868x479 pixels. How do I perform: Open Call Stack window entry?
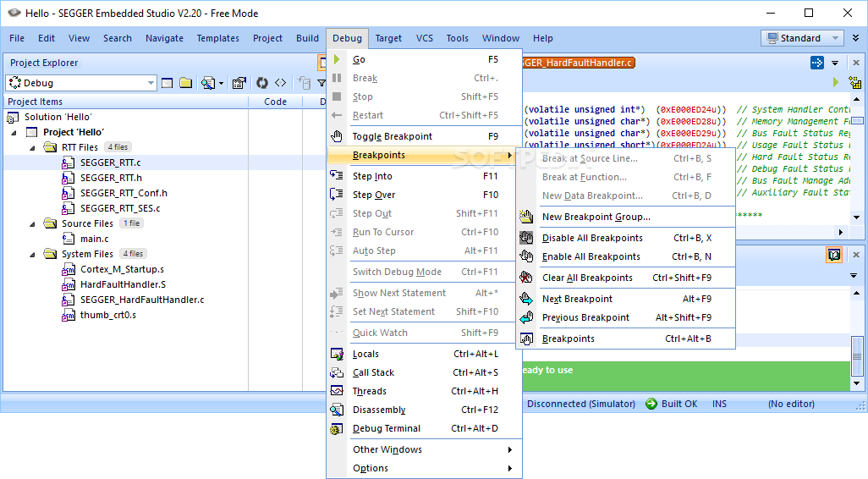pos(425,372)
